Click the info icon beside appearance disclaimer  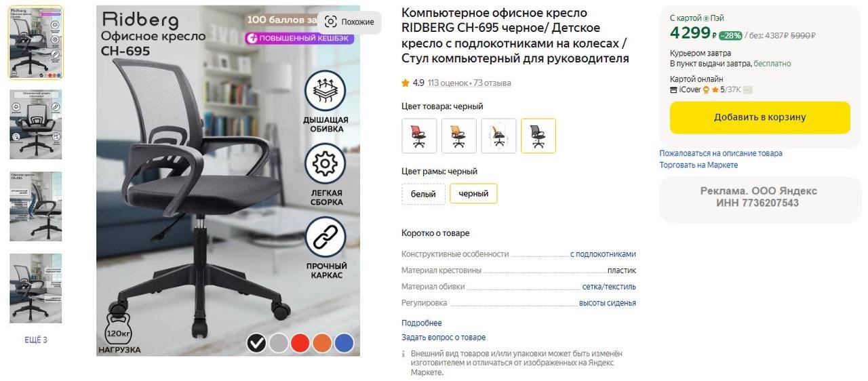coord(404,354)
